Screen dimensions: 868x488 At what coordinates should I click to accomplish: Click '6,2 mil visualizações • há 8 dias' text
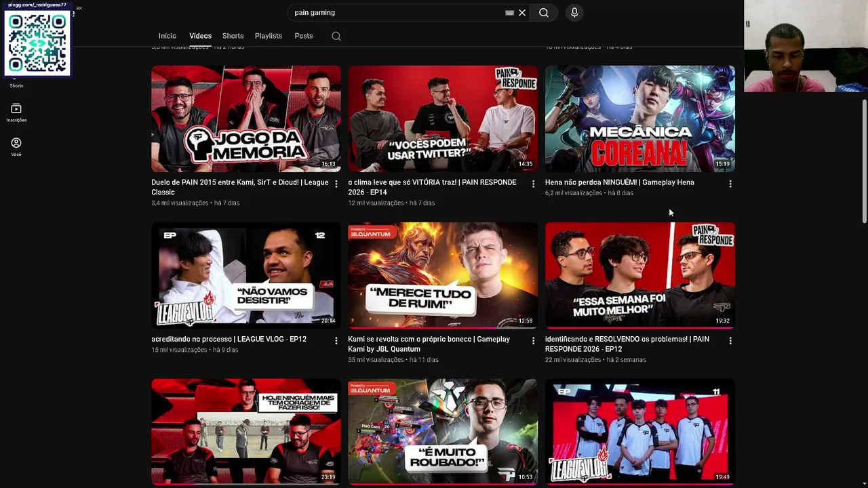point(589,193)
